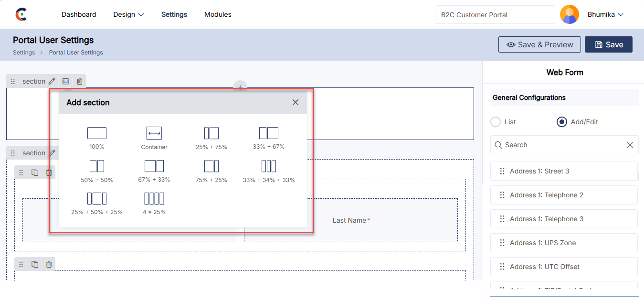Delete the first section with trash icon
Screen dimensions: 644x302
pos(80,81)
